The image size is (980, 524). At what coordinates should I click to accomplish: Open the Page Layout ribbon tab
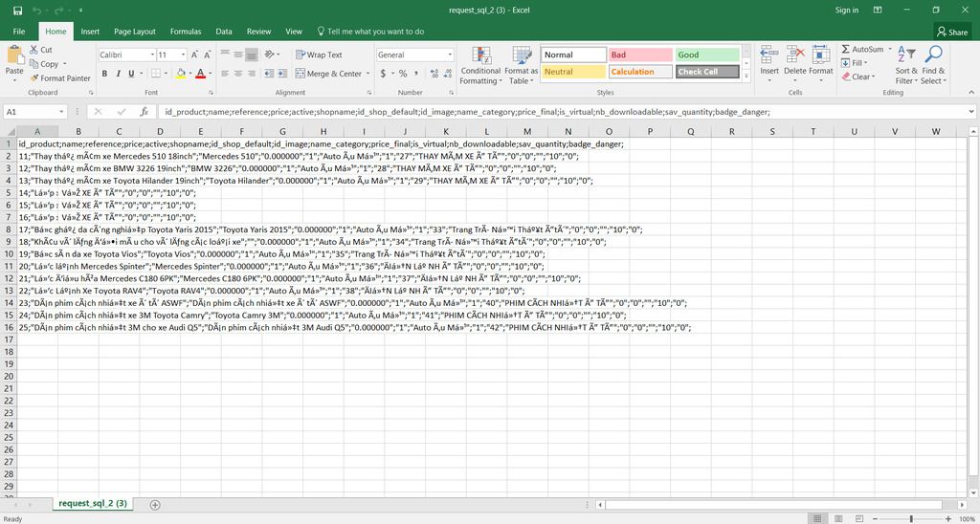pos(135,32)
